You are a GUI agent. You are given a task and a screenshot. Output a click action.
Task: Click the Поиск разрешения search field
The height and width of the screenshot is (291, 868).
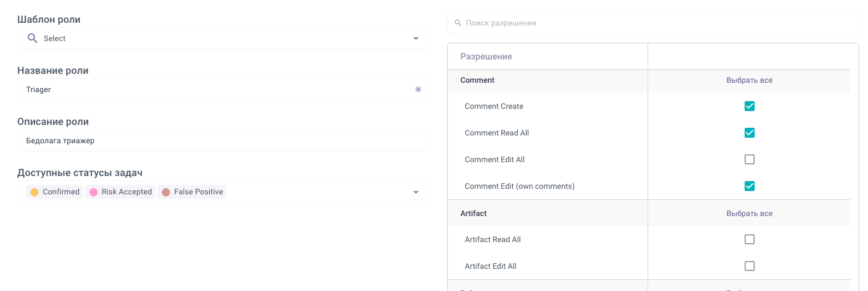pos(655,23)
